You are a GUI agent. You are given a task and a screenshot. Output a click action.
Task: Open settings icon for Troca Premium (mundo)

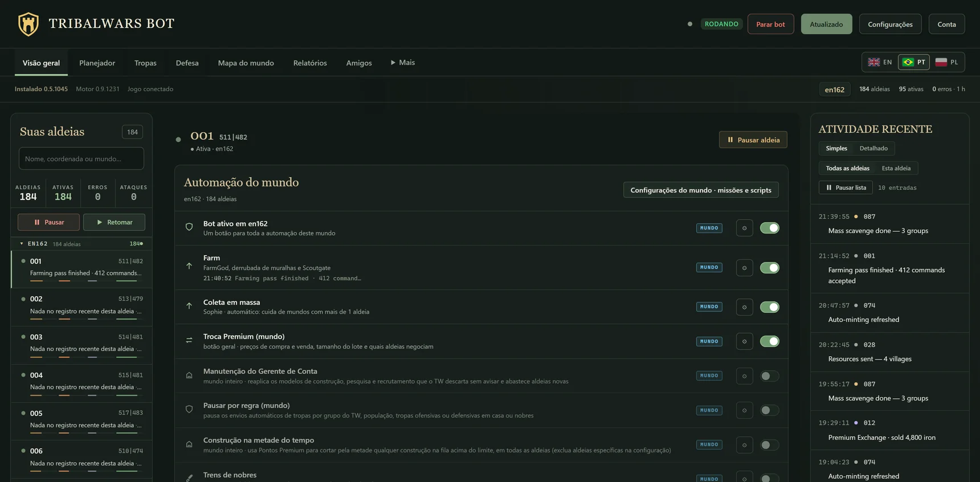[x=744, y=341]
